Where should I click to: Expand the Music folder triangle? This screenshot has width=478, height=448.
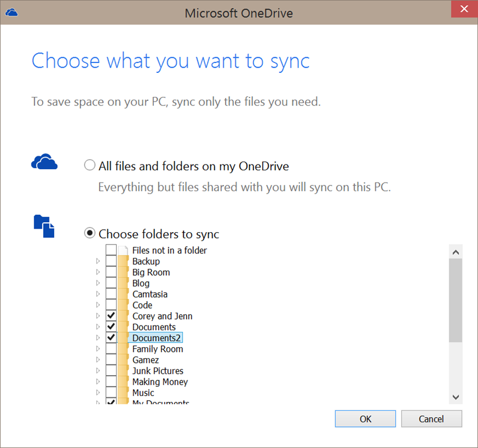(98, 393)
